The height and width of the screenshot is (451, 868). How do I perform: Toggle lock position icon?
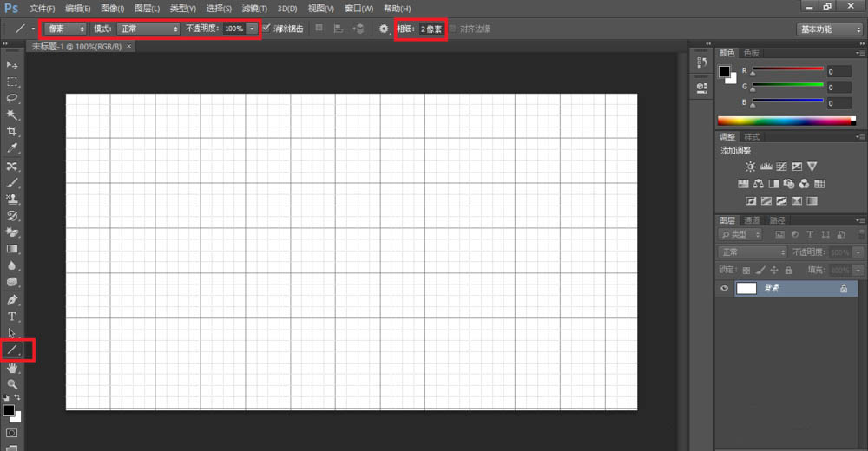pos(774,270)
